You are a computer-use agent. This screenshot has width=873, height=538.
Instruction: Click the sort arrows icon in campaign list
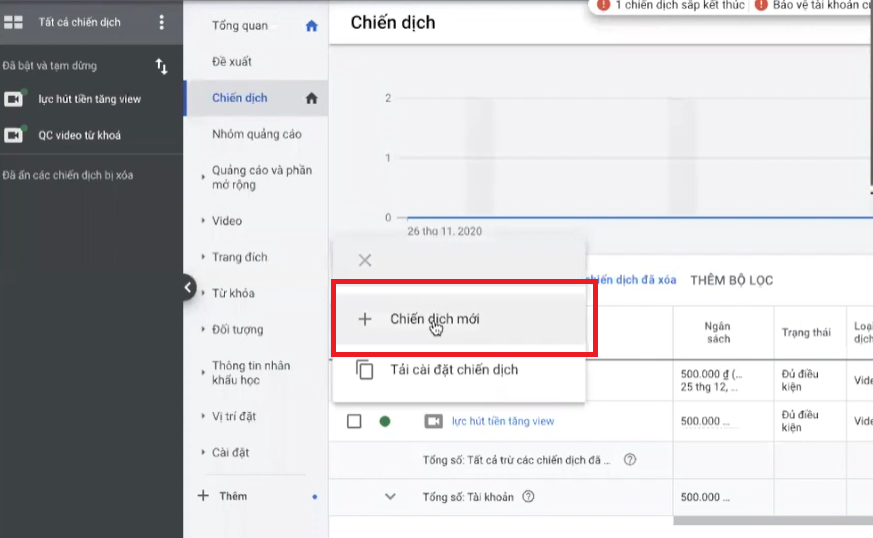pos(162,67)
